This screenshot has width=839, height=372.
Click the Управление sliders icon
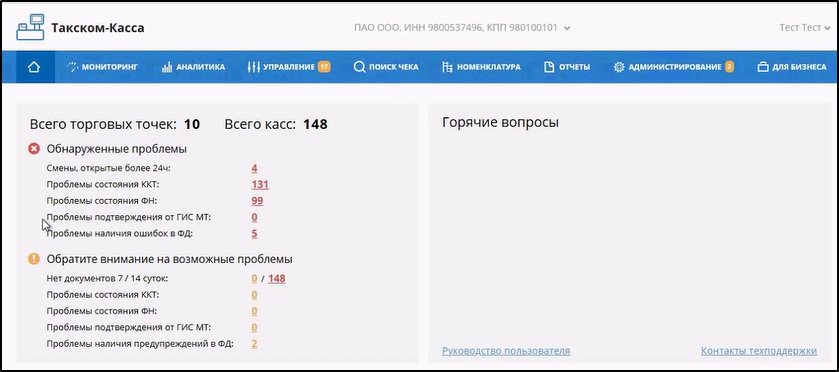point(254,67)
